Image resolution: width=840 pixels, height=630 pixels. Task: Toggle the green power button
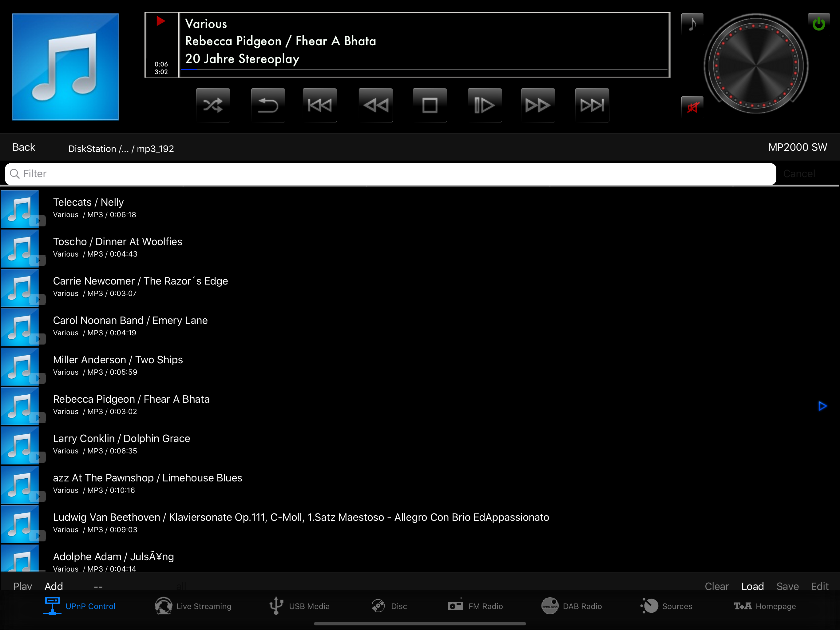tap(819, 24)
